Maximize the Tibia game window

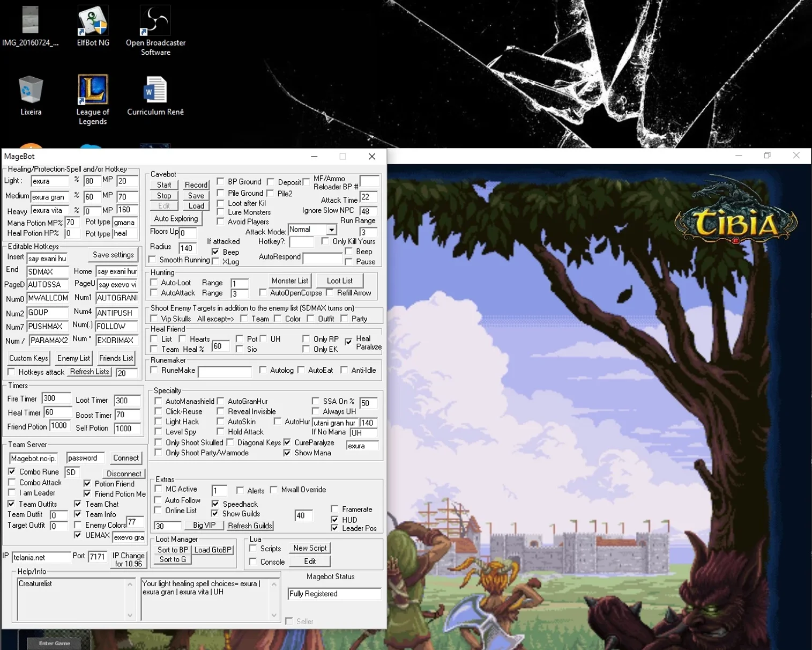point(767,156)
